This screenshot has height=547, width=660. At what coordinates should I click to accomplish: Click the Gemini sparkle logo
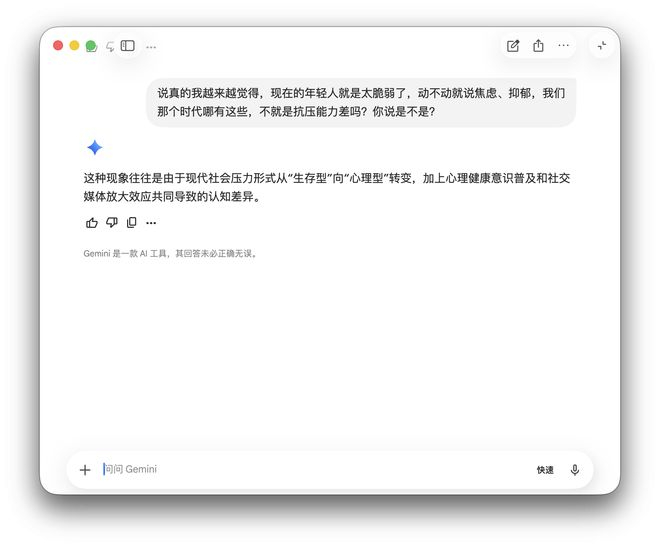pos(95,148)
